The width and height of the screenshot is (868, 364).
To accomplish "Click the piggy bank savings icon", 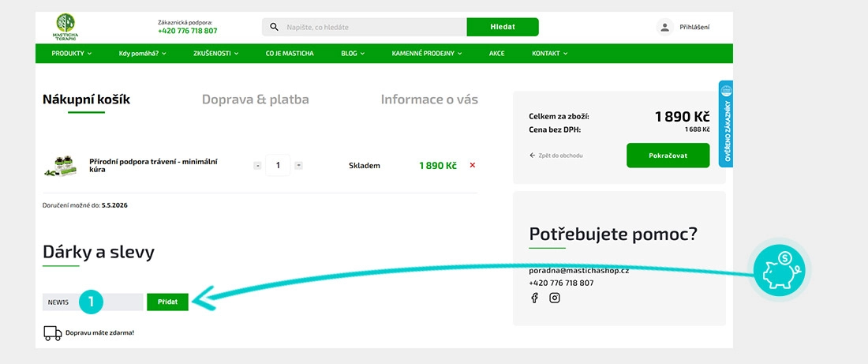I will pos(780,270).
